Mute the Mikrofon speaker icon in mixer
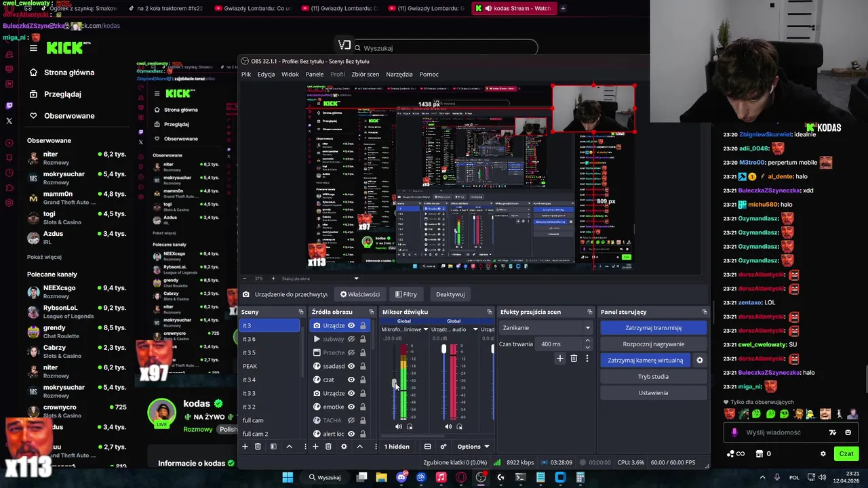Viewport: 868px width, 488px height. click(x=398, y=427)
